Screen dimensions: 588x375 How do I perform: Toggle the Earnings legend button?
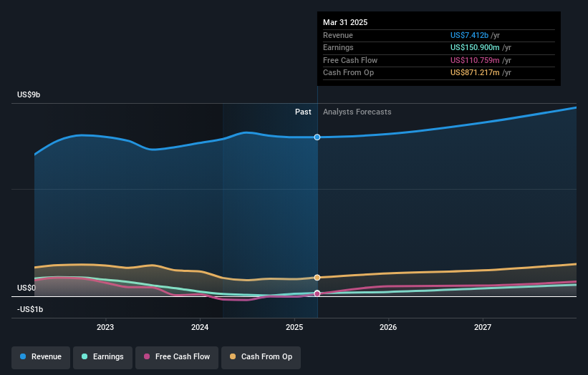click(x=102, y=357)
